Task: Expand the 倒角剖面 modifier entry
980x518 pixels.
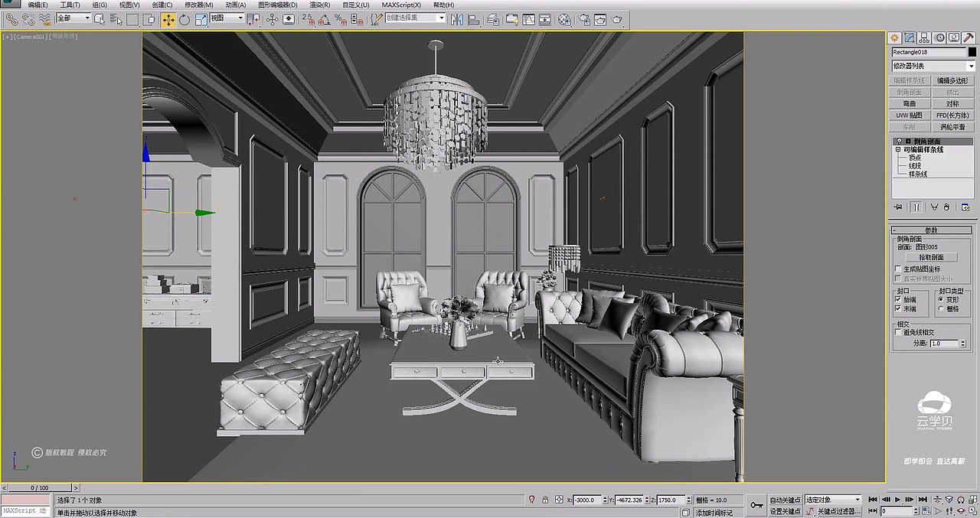Action: pos(908,142)
